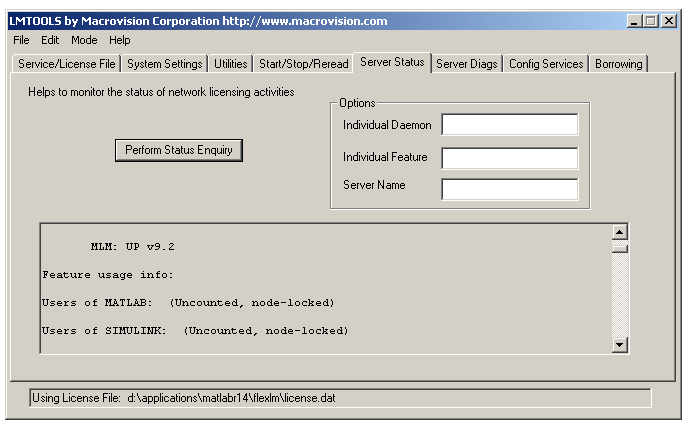Click the 'Users of MATLAB' output line
Image resolution: width=691 pixels, height=426 pixels.
[x=188, y=303]
